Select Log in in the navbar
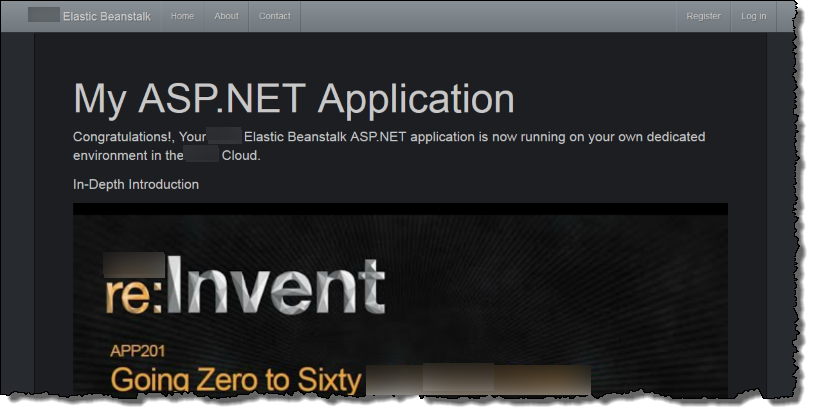 click(x=753, y=16)
